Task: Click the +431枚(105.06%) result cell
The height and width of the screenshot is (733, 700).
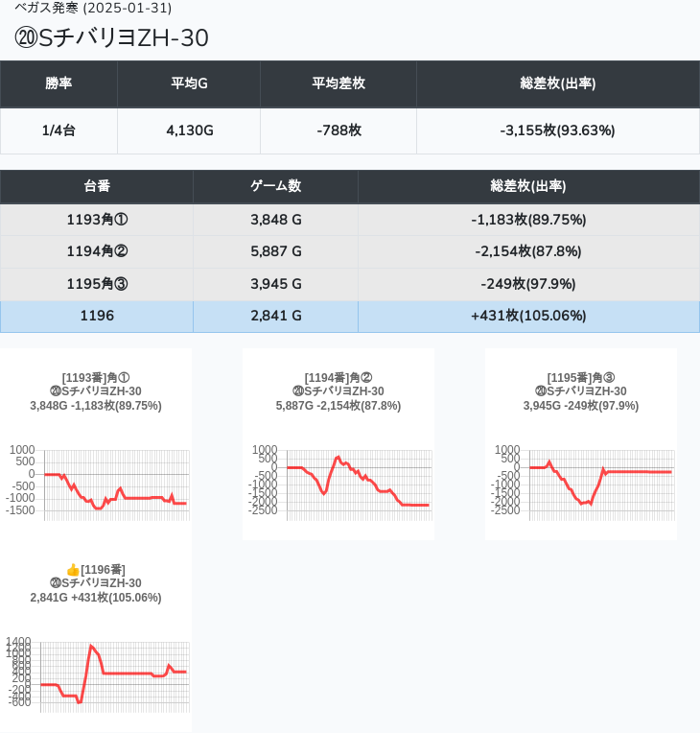Action: (x=528, y=316)
